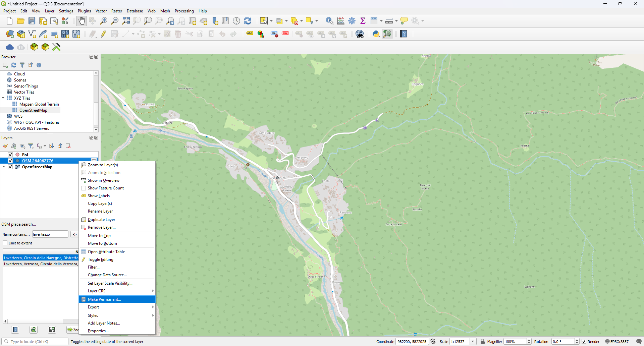Collapse the XYZ Tiles tree node

coord(3,98)
